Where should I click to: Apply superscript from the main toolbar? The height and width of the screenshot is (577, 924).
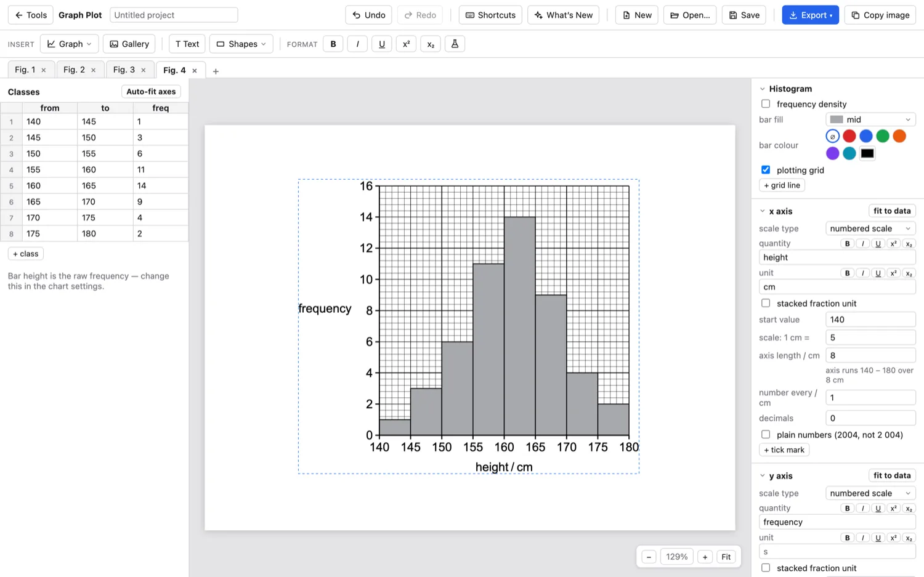pyautogui.click(x=406, y=44)
